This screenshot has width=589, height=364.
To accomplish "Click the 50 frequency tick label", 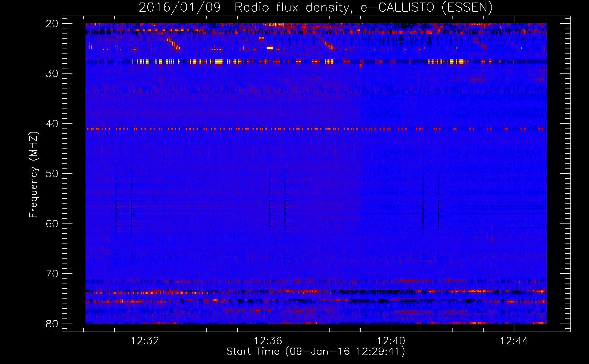I will coord(52,174).
